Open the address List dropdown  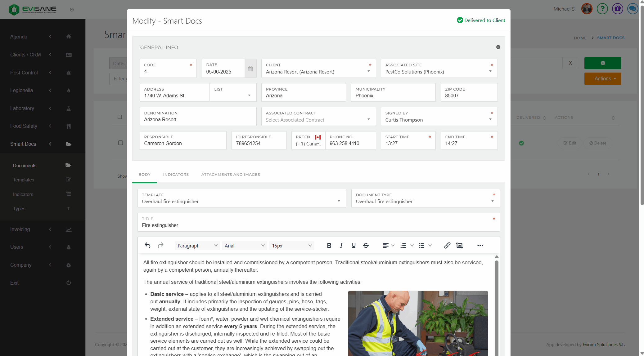click(233, 92)
